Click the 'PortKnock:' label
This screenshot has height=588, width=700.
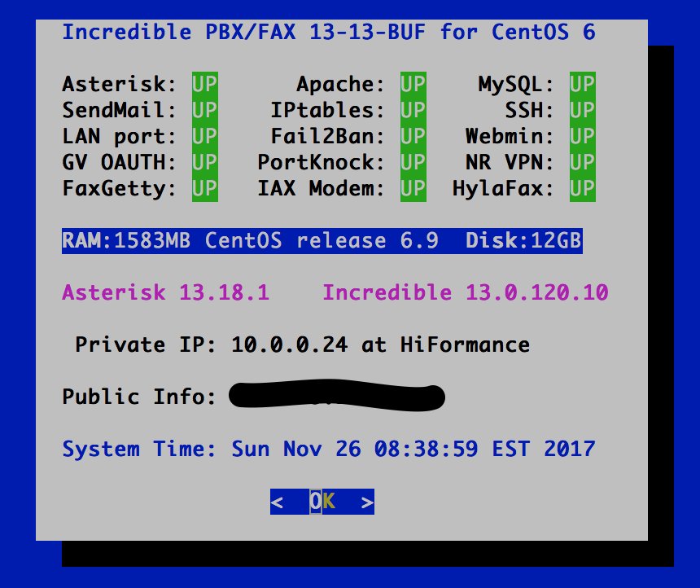[321, 162]
